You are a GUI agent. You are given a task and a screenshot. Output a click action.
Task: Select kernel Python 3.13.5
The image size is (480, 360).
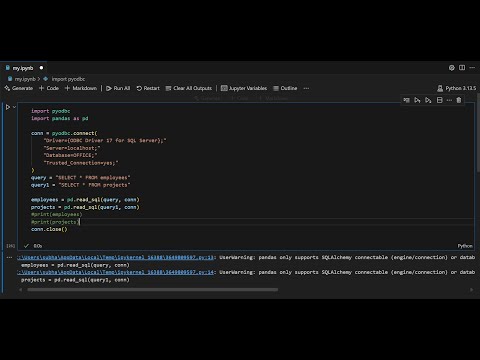pyautogui.click(x=457, y=88)
